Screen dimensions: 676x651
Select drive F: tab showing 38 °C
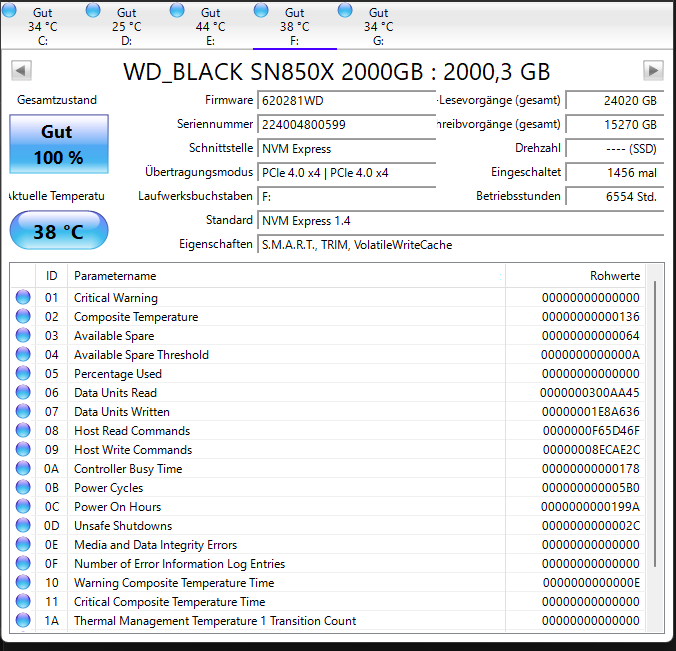295,26
